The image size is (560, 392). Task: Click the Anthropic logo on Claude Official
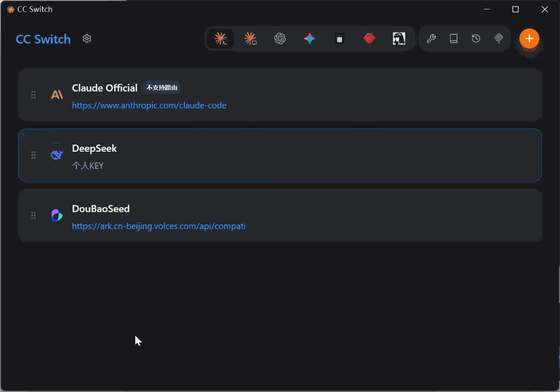click(57, 94)
